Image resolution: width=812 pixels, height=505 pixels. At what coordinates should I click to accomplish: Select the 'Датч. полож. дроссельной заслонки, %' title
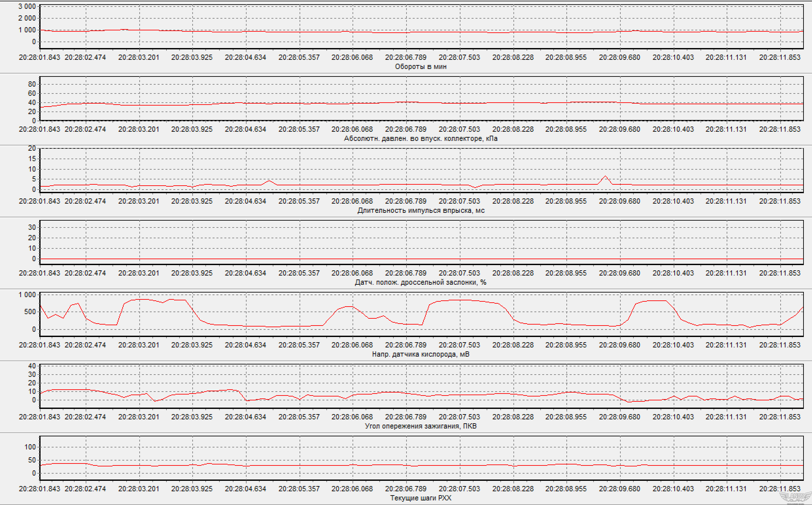coord(420,282)
